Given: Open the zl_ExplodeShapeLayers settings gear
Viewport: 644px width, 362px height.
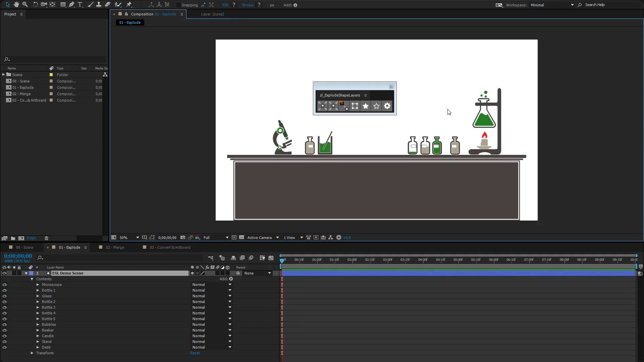Looking at the screenshot, I should (387, 106).
